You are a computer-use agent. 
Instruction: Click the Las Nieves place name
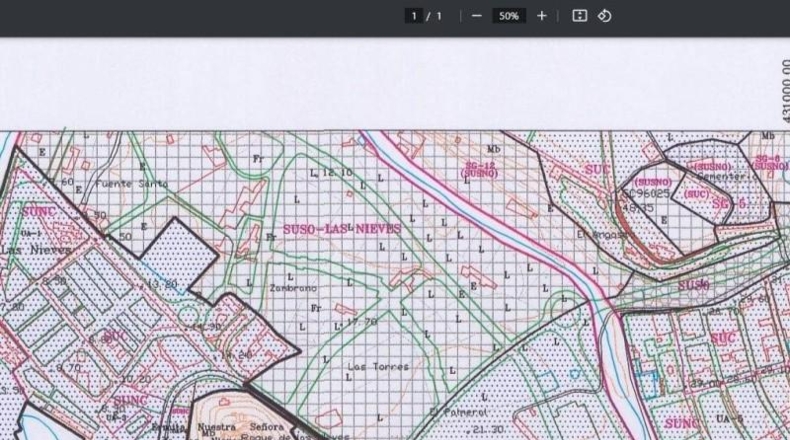[x=35, y=249]
